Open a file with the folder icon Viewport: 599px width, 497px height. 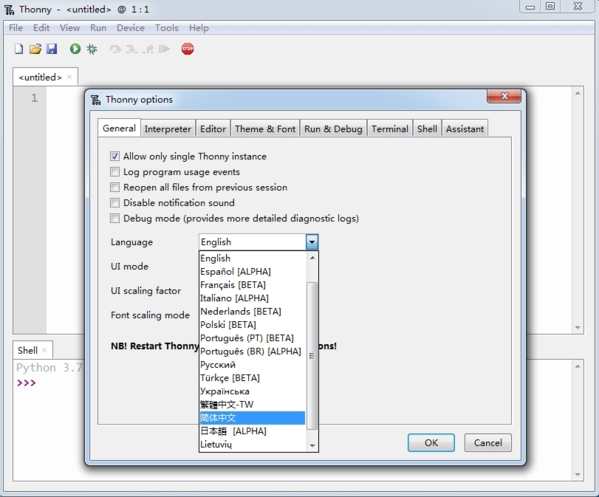pyautogui.click(x=35, y=49)
